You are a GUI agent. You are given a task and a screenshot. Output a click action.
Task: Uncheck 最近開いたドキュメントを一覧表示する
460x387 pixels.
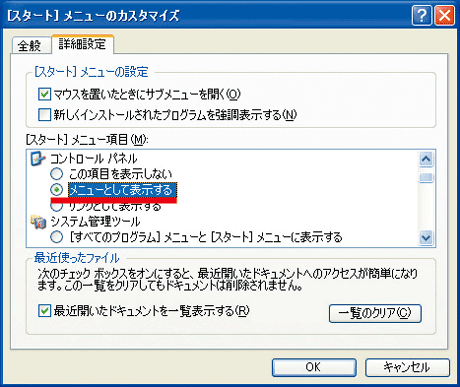click(x=45, y=311)
